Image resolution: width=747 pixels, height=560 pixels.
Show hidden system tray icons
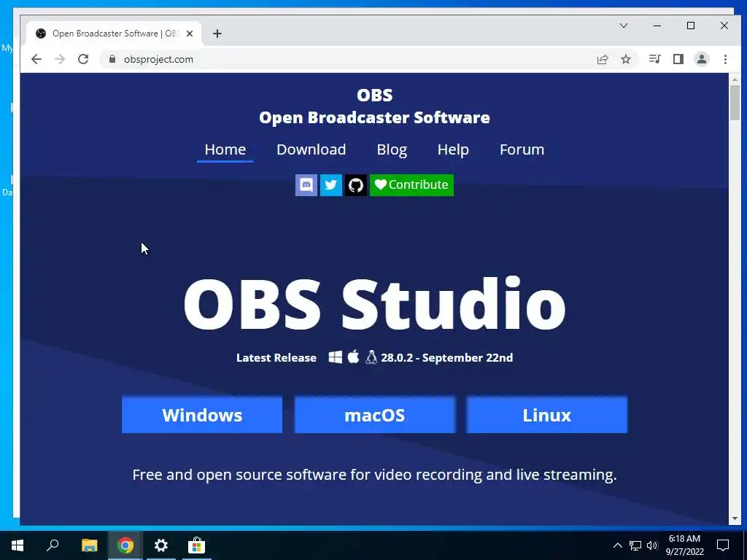point(617,545)
